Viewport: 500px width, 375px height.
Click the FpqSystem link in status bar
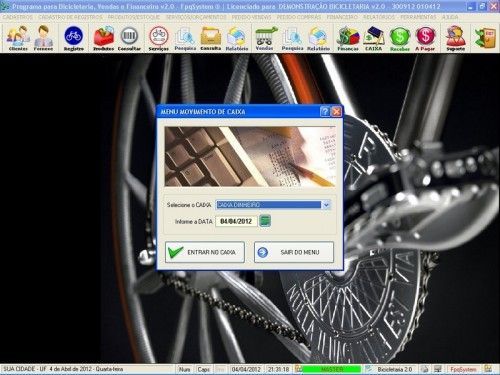pyautogui.click(x=463, y=369)
